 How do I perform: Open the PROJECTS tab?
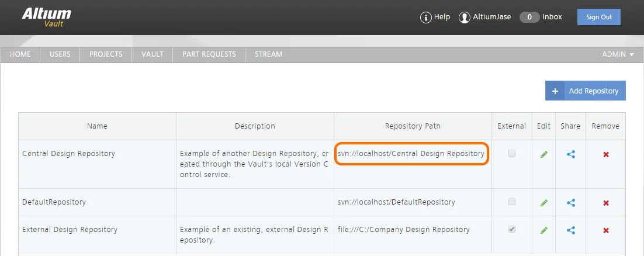click(x=106, y=54)
